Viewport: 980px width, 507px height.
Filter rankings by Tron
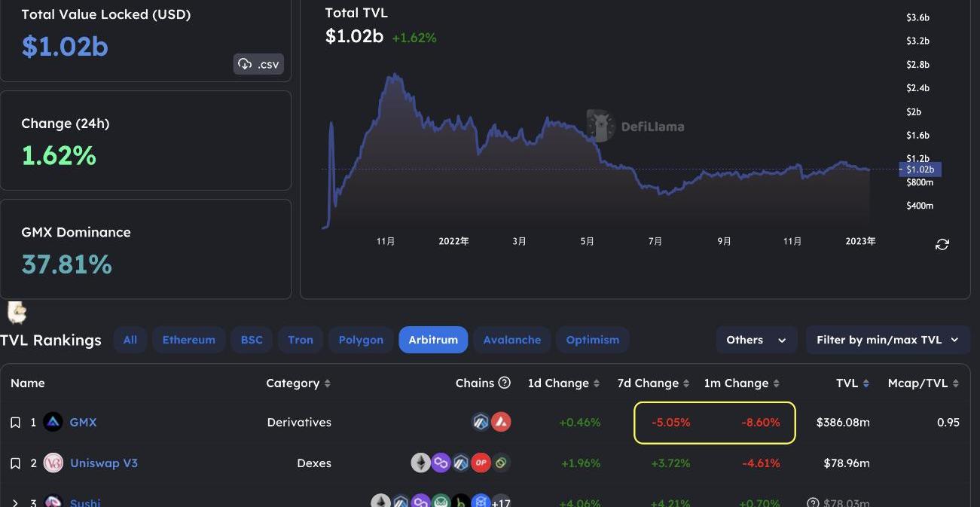[x=301, y=340]
